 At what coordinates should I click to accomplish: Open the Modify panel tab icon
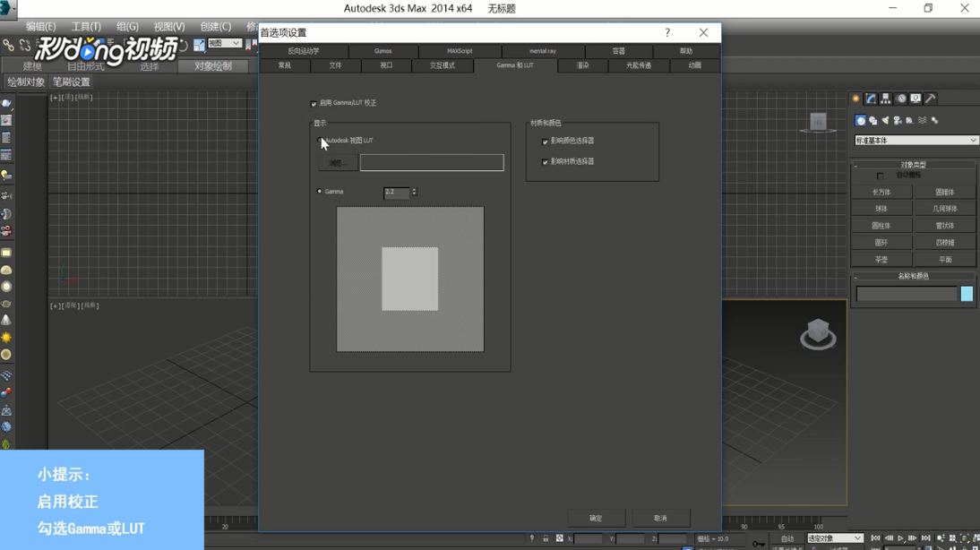(871, 99)
